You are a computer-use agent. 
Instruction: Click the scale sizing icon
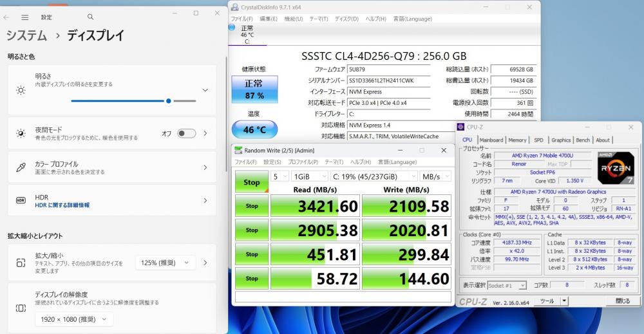pyautogui.click(x=21, y=263)
